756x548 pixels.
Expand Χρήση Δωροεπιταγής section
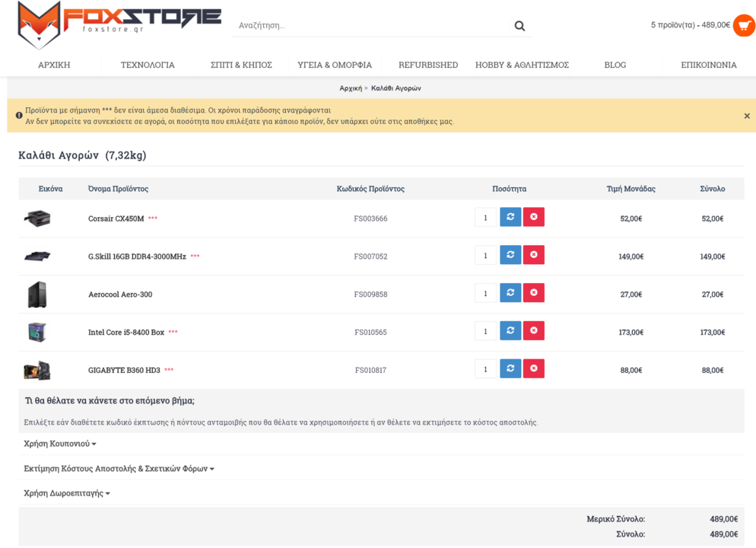67,493
